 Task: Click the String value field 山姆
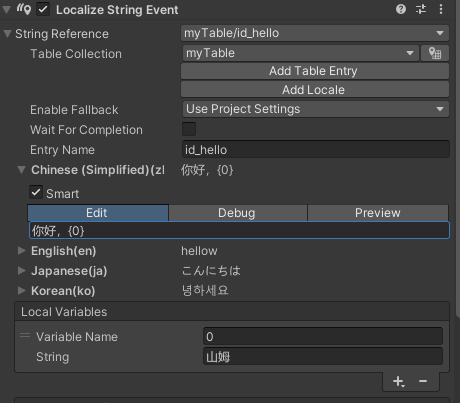323,356
